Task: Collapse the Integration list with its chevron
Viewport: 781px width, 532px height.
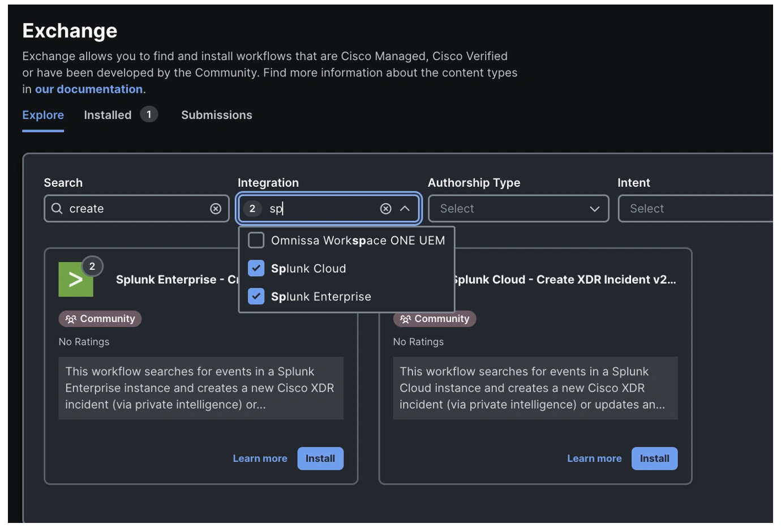Action: (x=405, y=208)
